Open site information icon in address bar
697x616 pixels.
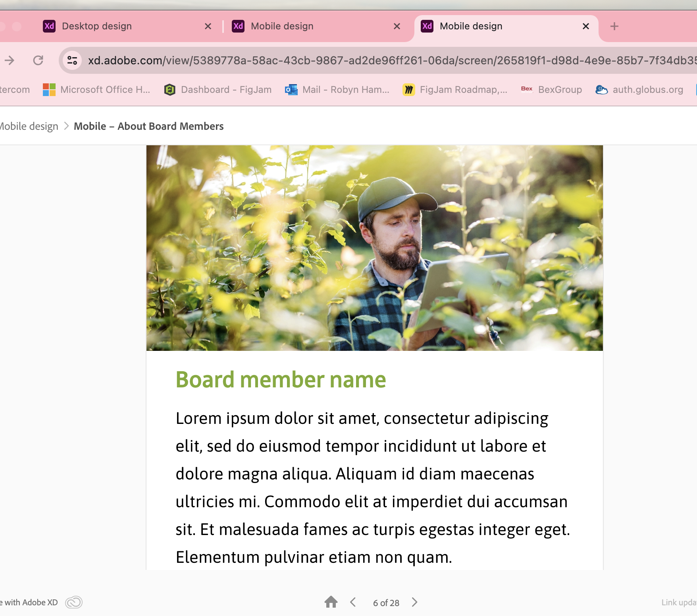pyautogui.click(x=72, y=60)
